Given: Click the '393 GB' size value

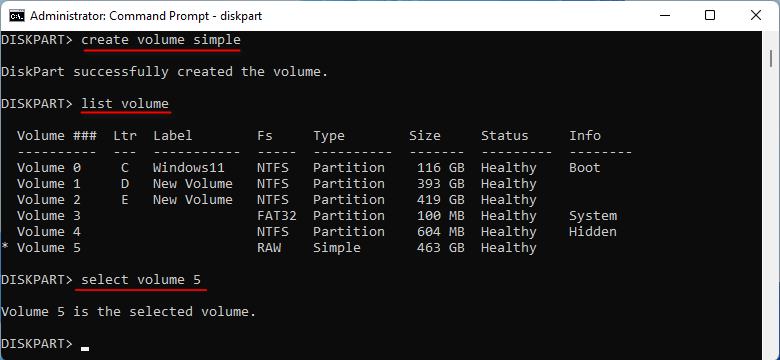Looking at the screenshot, I should (x=441, y=183).
